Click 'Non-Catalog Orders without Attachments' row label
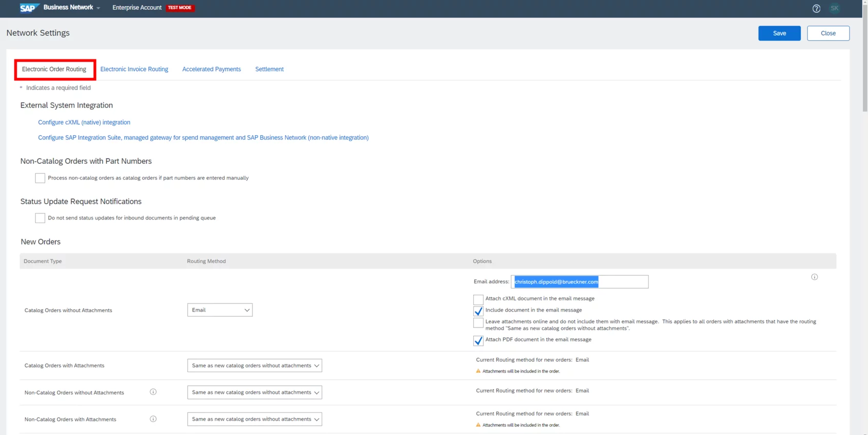This screenshot has width=868, height=435. [74, 393]
